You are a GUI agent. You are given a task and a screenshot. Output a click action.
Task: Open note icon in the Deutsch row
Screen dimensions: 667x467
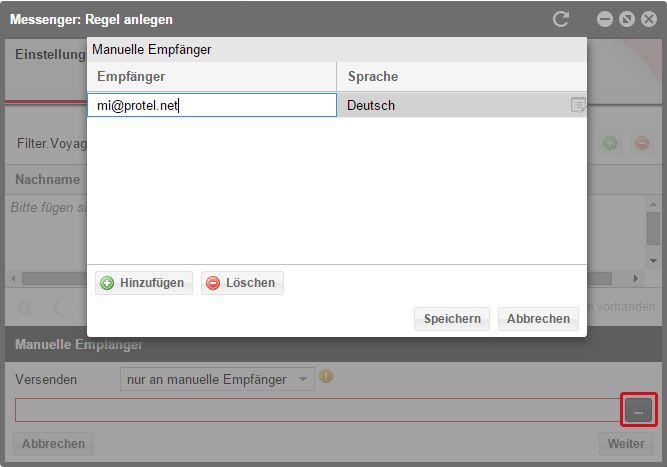[x=578, y=105]
